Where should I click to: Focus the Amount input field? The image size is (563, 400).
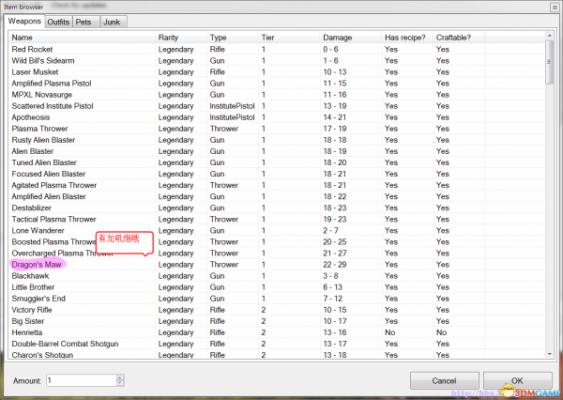(x=82, y=380)
